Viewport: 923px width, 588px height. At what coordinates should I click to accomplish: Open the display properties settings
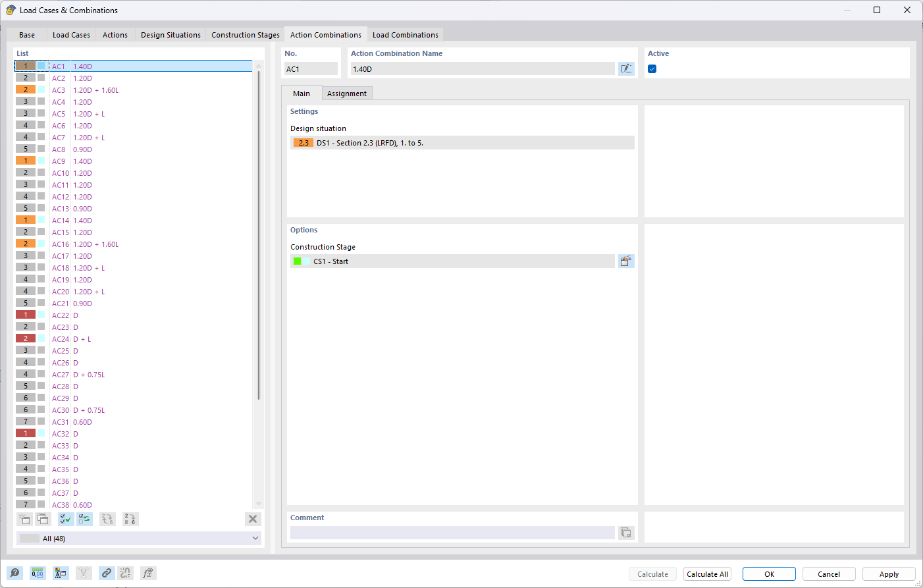pyautogui.click(x=61, y=573)
